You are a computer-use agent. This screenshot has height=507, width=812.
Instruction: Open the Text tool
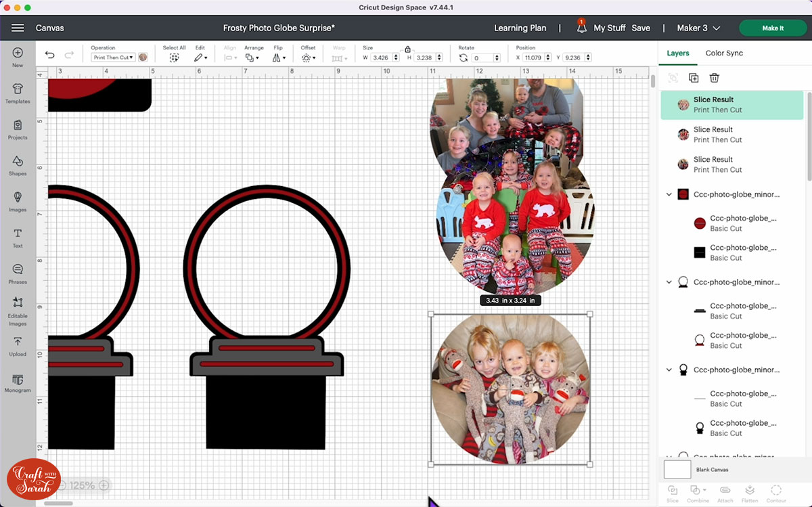(x=18, y=237)
